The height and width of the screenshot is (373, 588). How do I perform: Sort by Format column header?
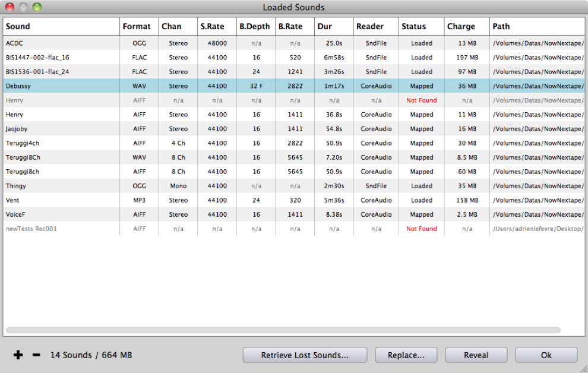pos(138,26)
